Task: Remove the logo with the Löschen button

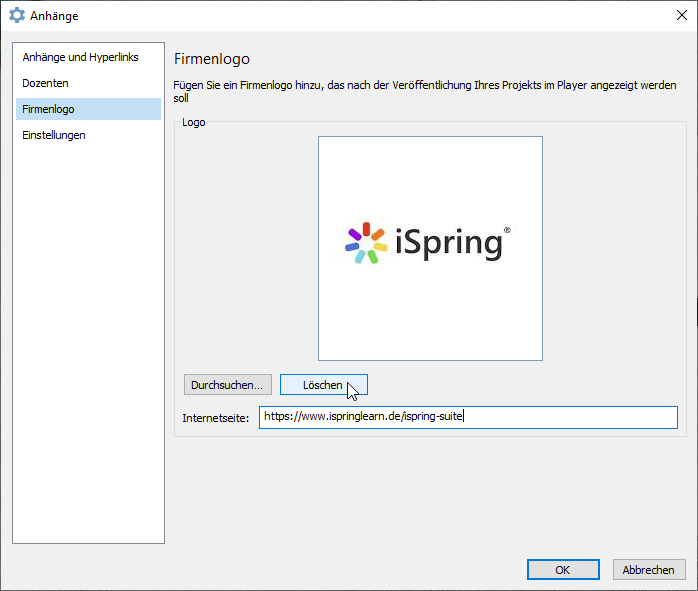Action: [323, 385]
